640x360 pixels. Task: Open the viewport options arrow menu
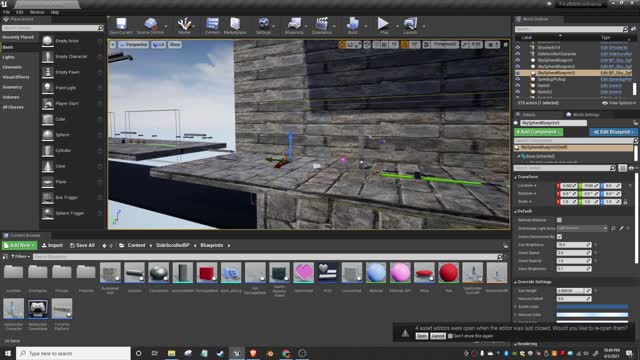(x=113, y=44)
